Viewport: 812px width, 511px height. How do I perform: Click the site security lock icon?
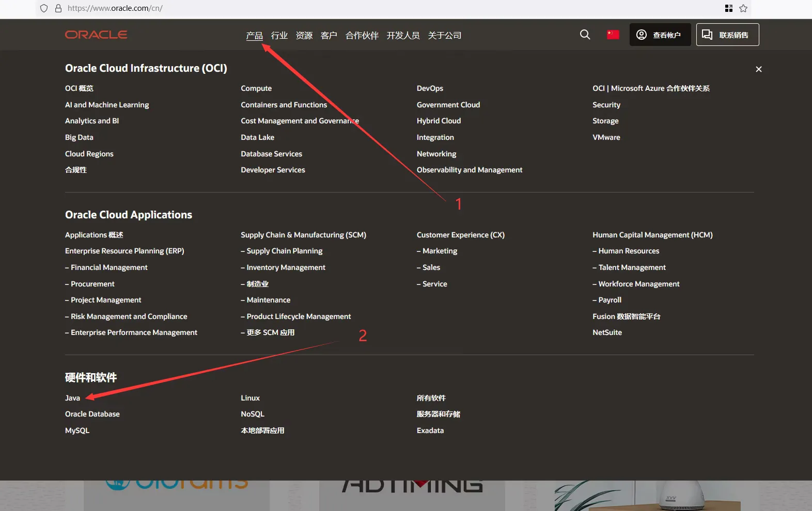point(58,8)
